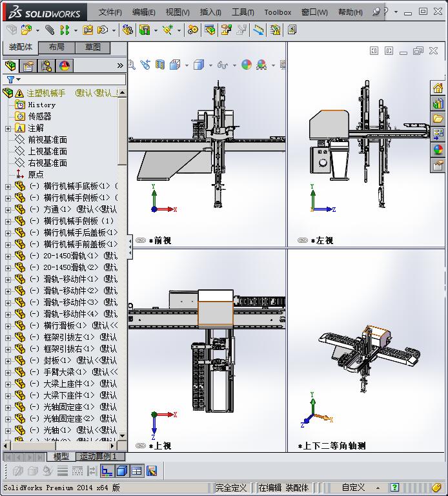Click the Exploded View icon
Image resolution: width=448 pixels, height=496 pixels.
click(x=227, y=30)
